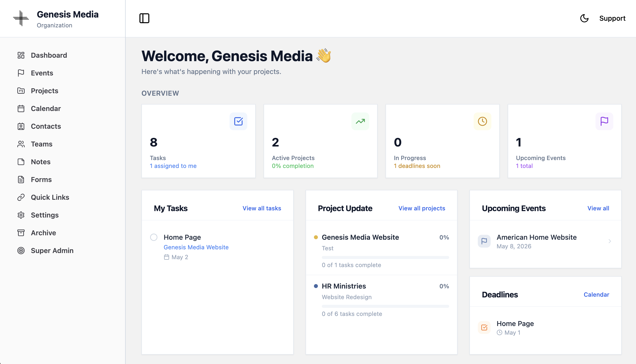Switch to dark mode moon icon
This screenshot has height=364, width=636.
coord(584,18)
